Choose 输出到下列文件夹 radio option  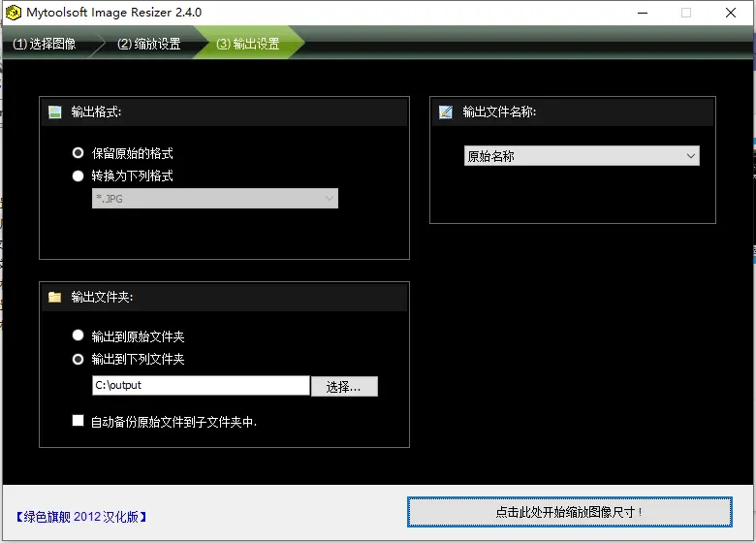pyautogui.click(x=79, y=359)
